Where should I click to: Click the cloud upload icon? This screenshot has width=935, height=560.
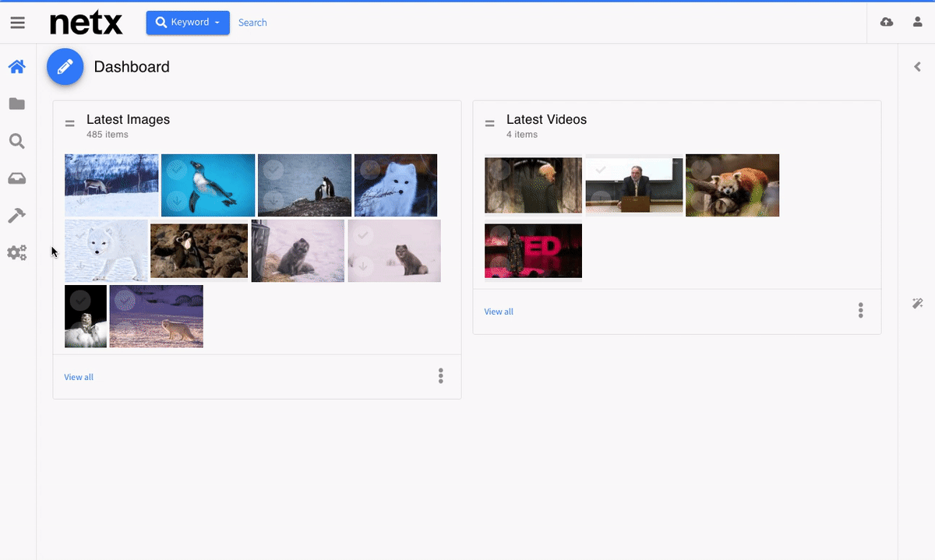click(x=887, y=23)
